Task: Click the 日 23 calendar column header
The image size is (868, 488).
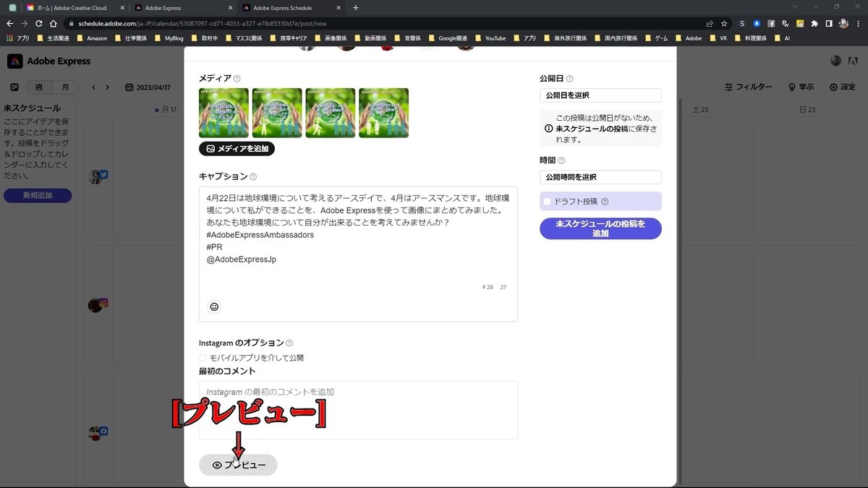Action: [807, 110]
